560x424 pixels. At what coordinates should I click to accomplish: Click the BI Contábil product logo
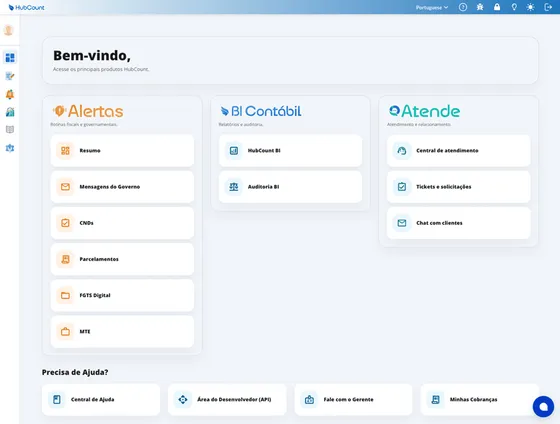coord(261,111)
